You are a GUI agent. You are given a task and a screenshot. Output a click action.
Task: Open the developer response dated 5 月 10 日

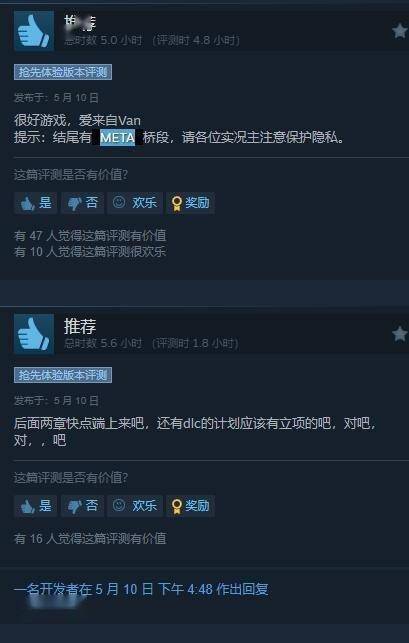coord(141,589)
